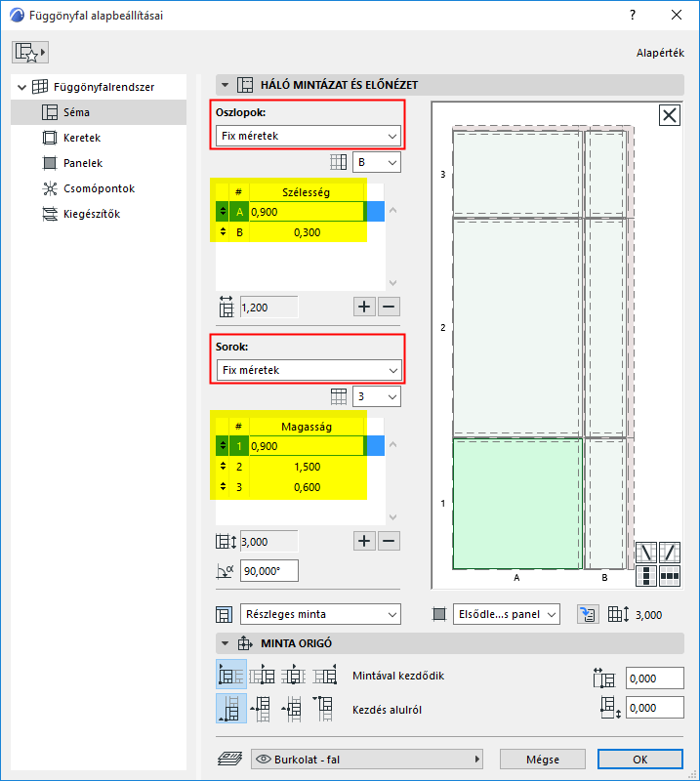Select row 3 height value 0,600
This screenshot has width=700, height=781.
[307, 487]
